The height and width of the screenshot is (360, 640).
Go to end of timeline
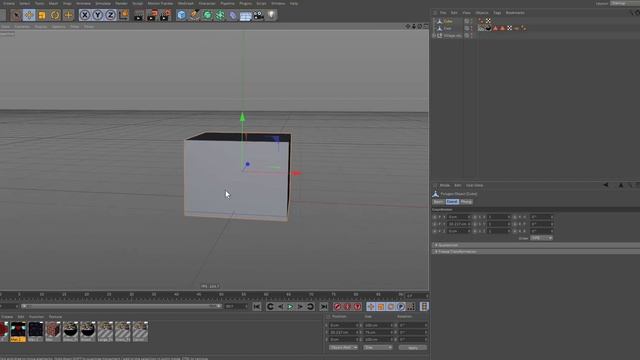[324, 307]
